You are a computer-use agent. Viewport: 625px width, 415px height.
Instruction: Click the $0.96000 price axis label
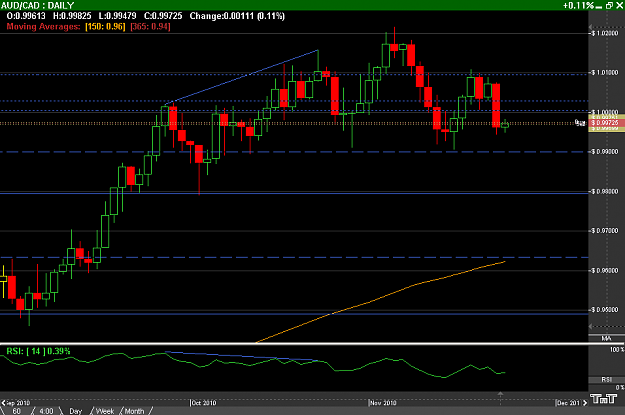tap(605, 271)
